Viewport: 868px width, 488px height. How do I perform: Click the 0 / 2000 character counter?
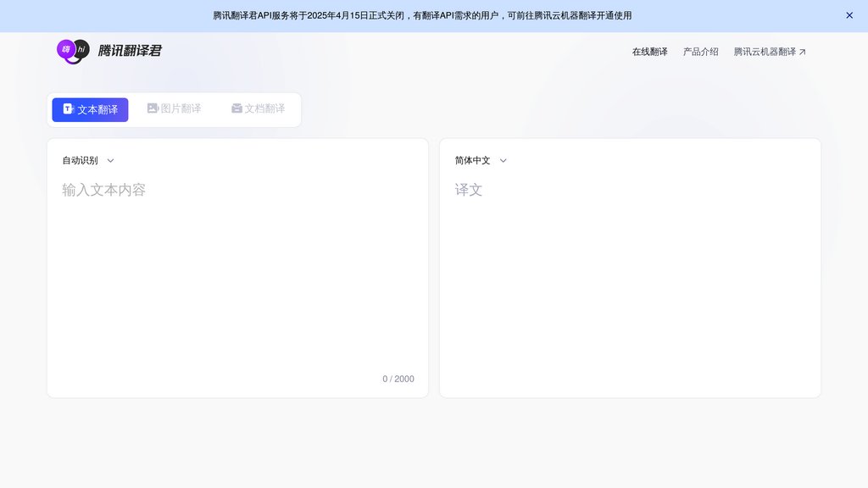tap(398, 379)
